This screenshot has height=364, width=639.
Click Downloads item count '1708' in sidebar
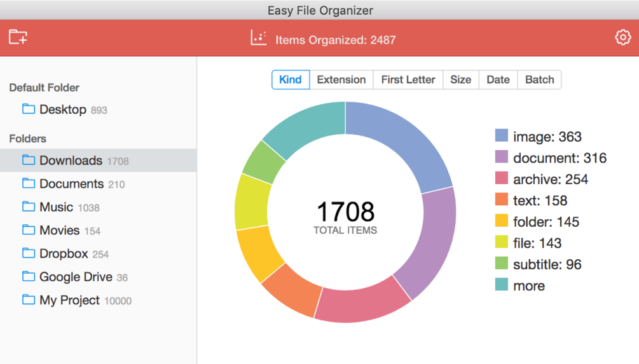(x=118, y=161)
